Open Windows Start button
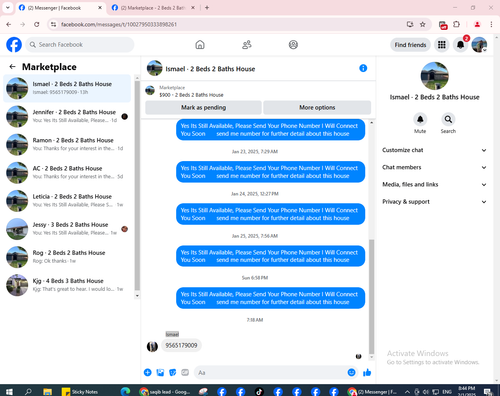The height and width of the screenshot is (396, 500). (x=9, y=392)
